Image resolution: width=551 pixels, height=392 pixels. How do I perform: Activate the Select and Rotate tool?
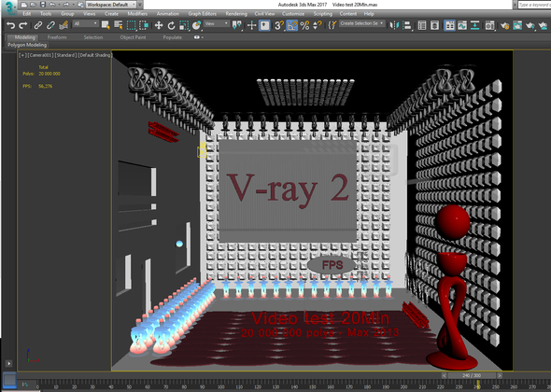[171, 25]
